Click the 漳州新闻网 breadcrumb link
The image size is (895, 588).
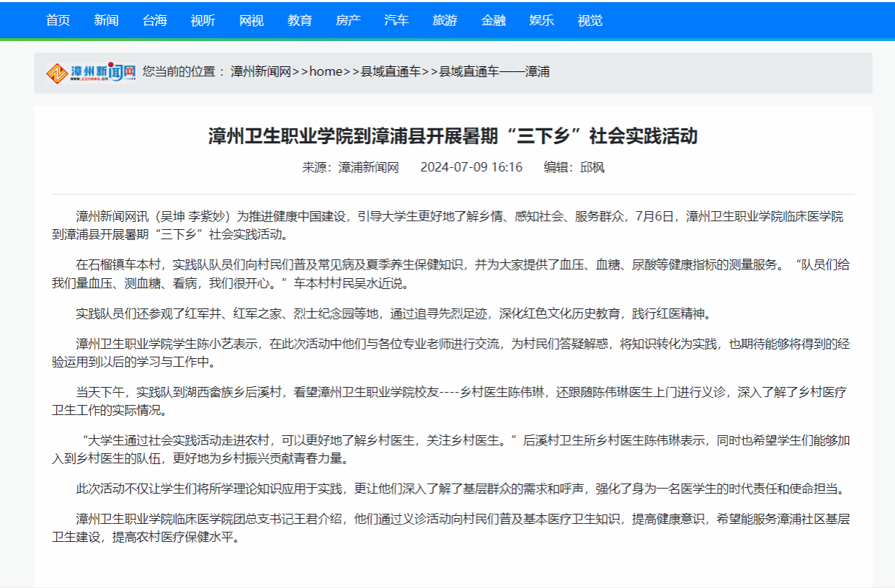pos(260,72)
